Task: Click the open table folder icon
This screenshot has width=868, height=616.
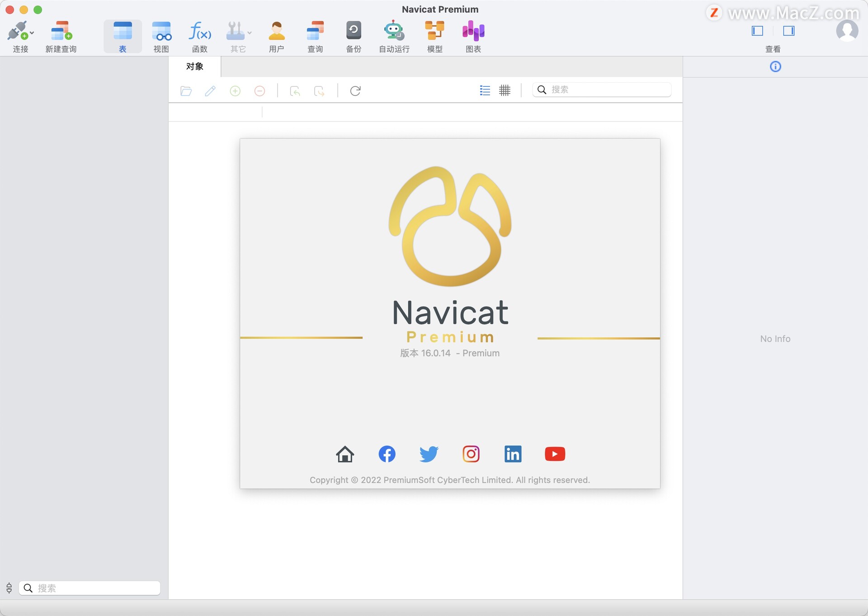Action: click(x=186, y=91)
